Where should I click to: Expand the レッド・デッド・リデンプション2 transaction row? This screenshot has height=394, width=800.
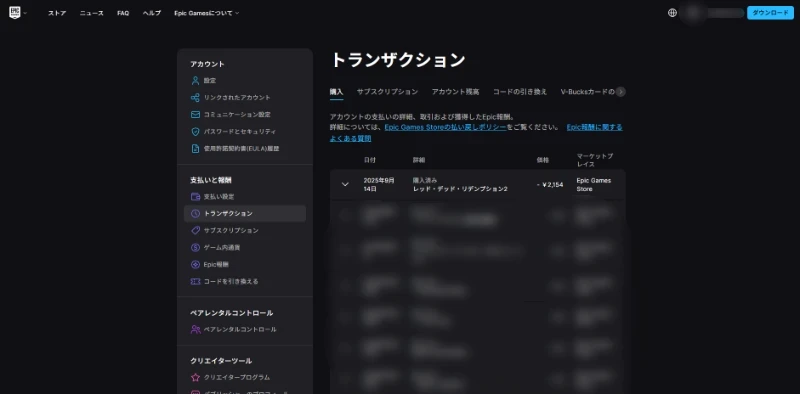click(345, 184)
